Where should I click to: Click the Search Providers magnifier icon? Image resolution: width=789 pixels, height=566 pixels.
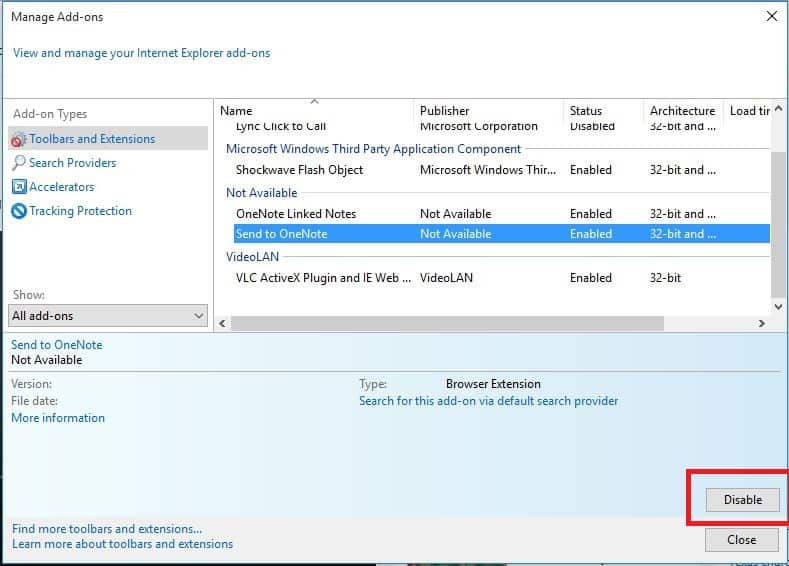[x=19, y=163]
